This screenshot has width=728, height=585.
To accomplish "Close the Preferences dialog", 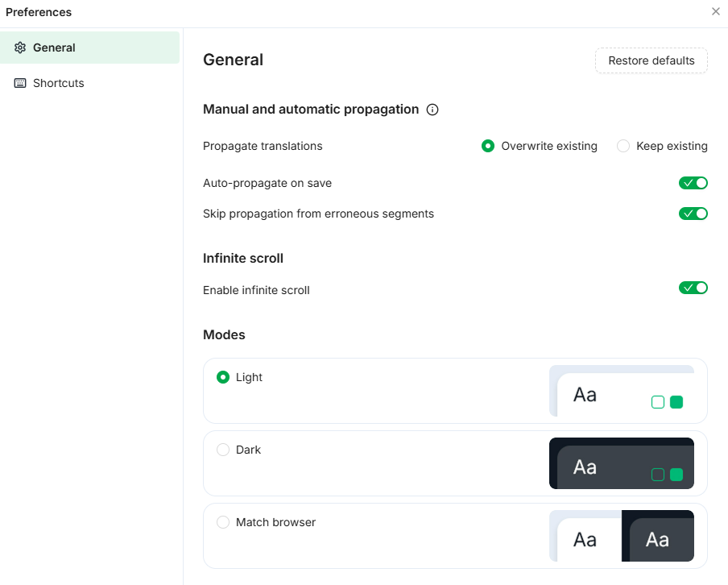I will point(715,11).
